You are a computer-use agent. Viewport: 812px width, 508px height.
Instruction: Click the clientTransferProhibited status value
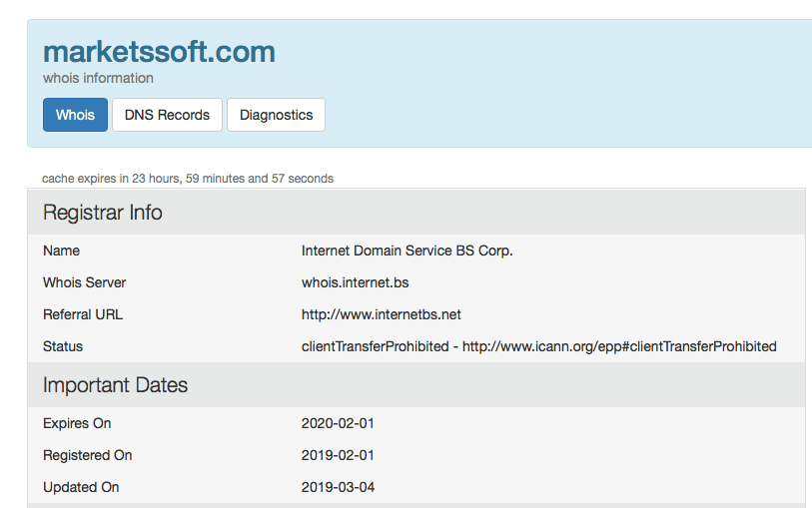point(538,346)
